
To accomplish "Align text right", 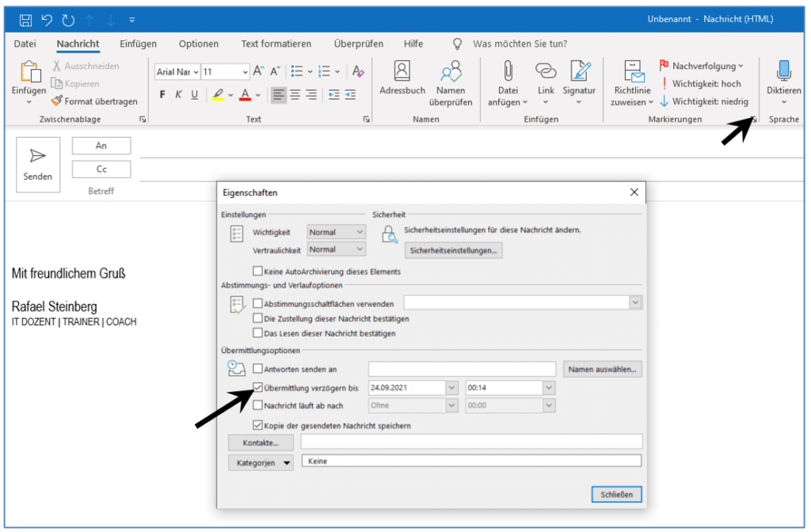I will coord(311,95).
